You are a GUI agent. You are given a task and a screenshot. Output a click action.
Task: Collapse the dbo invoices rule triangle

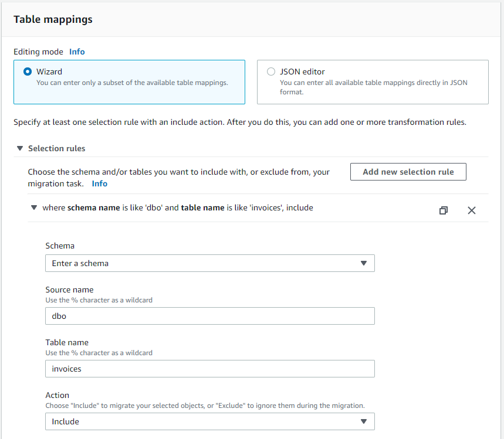34,207
